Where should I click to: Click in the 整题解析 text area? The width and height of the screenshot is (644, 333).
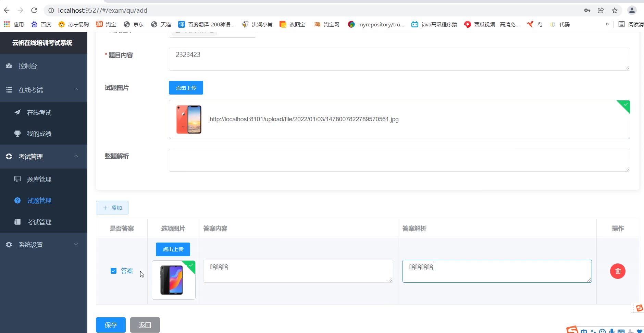click(399, 160)
